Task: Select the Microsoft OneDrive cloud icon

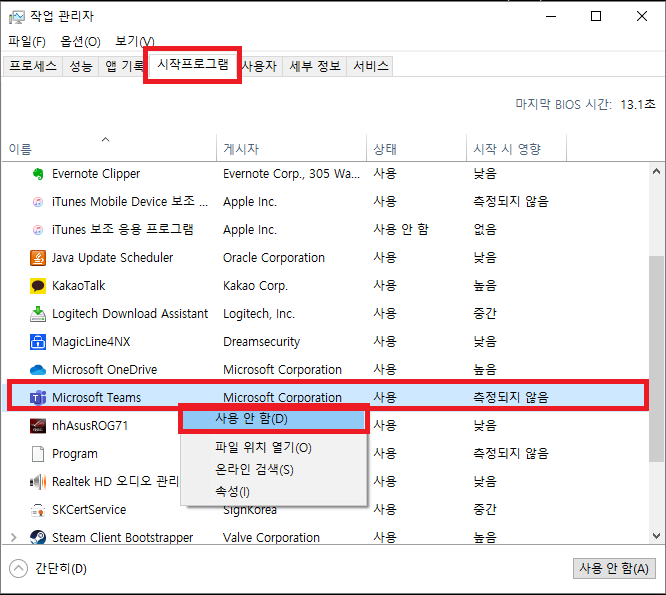Action: point(38,370)
